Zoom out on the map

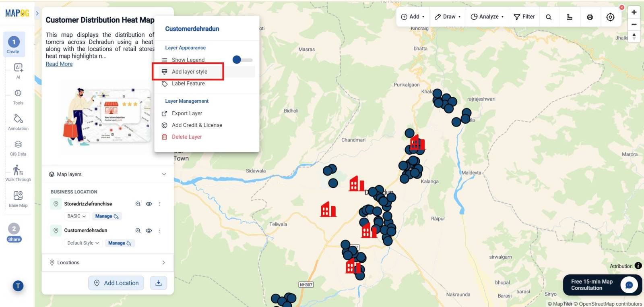coord(634,24)
